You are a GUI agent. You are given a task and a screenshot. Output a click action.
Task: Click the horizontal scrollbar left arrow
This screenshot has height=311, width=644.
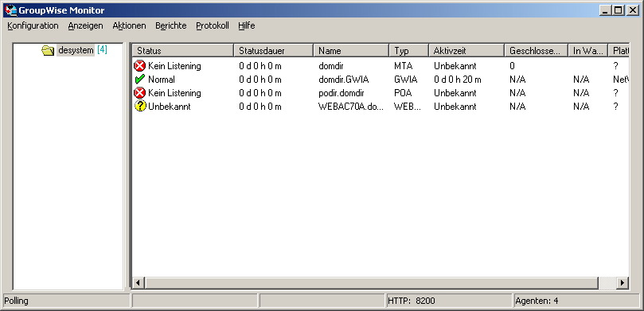(x=139, y=282)
